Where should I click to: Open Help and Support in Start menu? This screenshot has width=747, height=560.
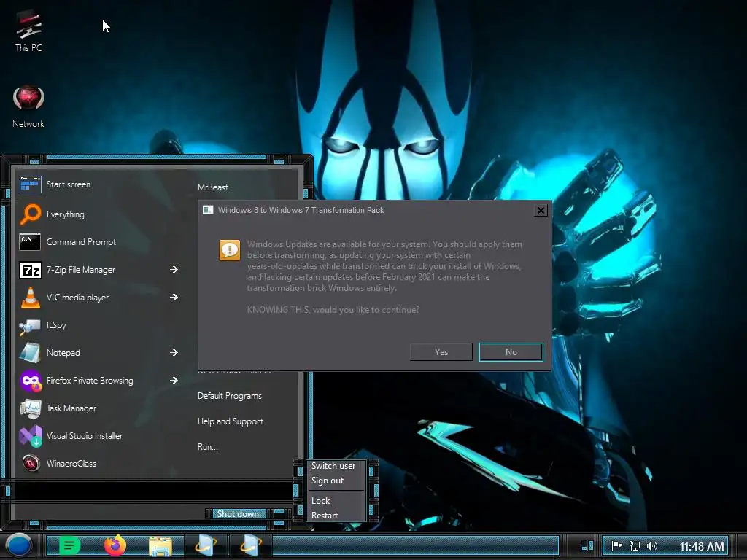click(x=231, y=421)
